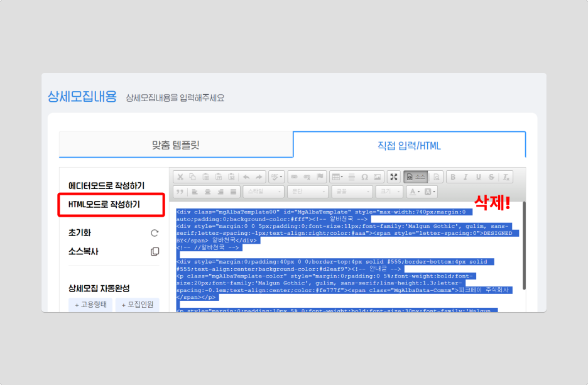The width and height of the screenshot is (588, 385).
Task: Toggle bold formatting
Action: 453,177
